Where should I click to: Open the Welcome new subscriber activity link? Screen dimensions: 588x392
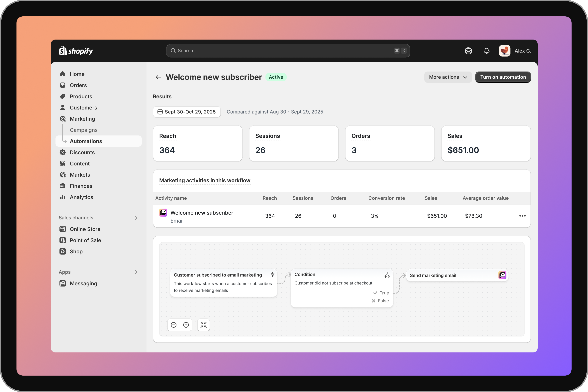(x=202, y=213)
